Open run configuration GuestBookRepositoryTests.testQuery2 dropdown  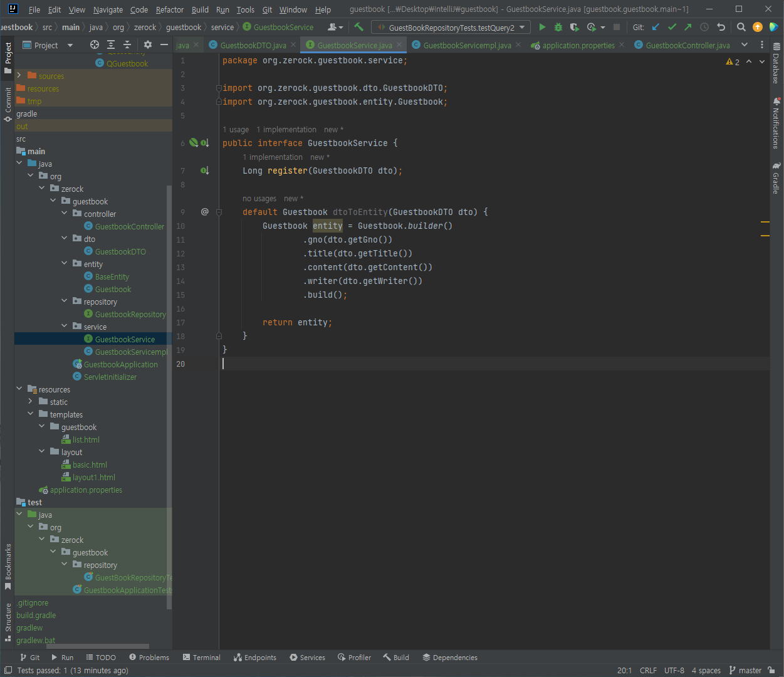(x=451, y=27)
